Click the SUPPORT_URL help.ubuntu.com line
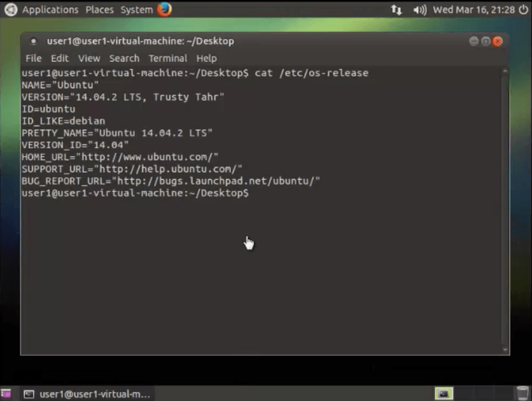Screen dimensions: 532x401 pos(132,169)
